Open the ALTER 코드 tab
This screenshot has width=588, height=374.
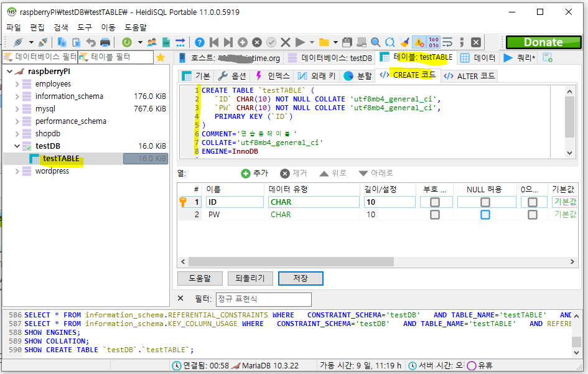pyautogui.click(x=469, y=76)
